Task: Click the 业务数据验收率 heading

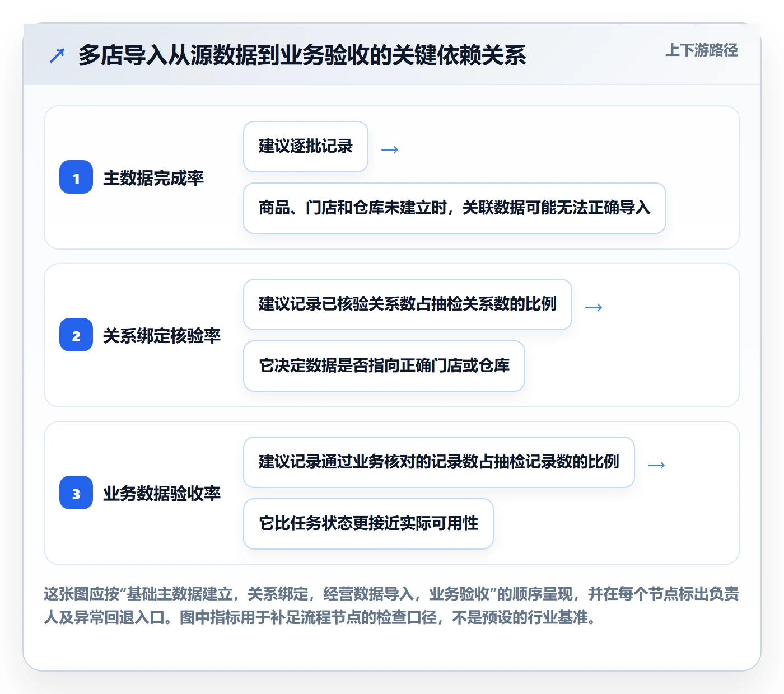Action: [x=162, y=494]
